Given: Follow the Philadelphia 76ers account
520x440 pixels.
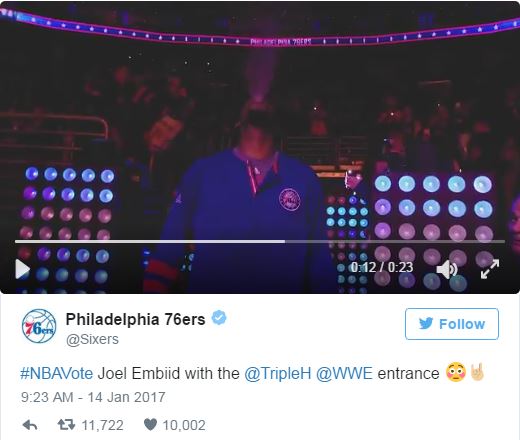Looking at the screenshot, I should click(452, 324).
